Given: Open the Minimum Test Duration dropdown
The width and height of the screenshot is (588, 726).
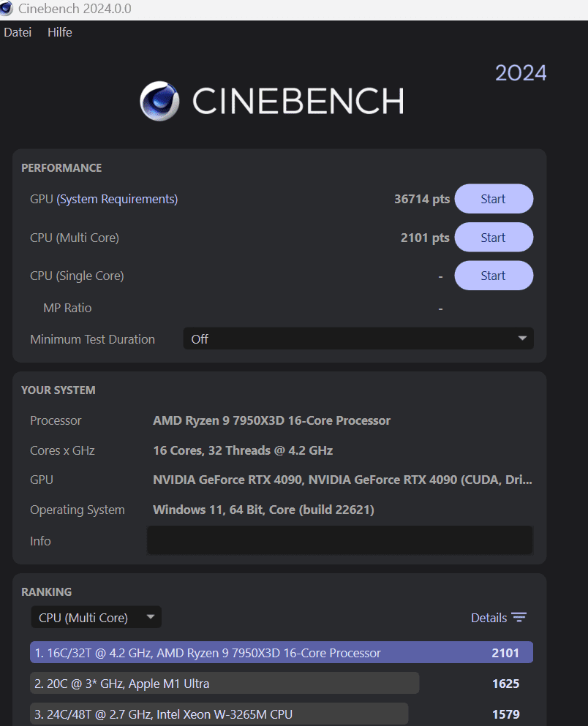Looking at the screenshot, I should [358, 339].
